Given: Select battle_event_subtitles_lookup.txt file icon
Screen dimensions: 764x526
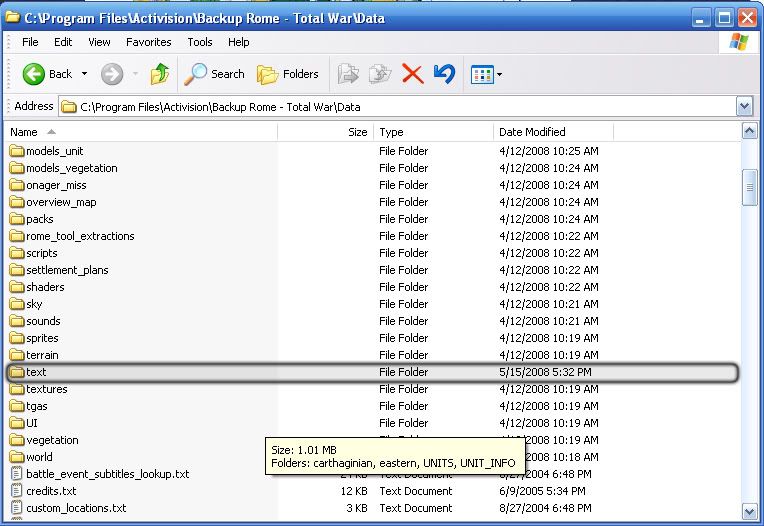Looking at the screenshot, I should click(17, 474).
